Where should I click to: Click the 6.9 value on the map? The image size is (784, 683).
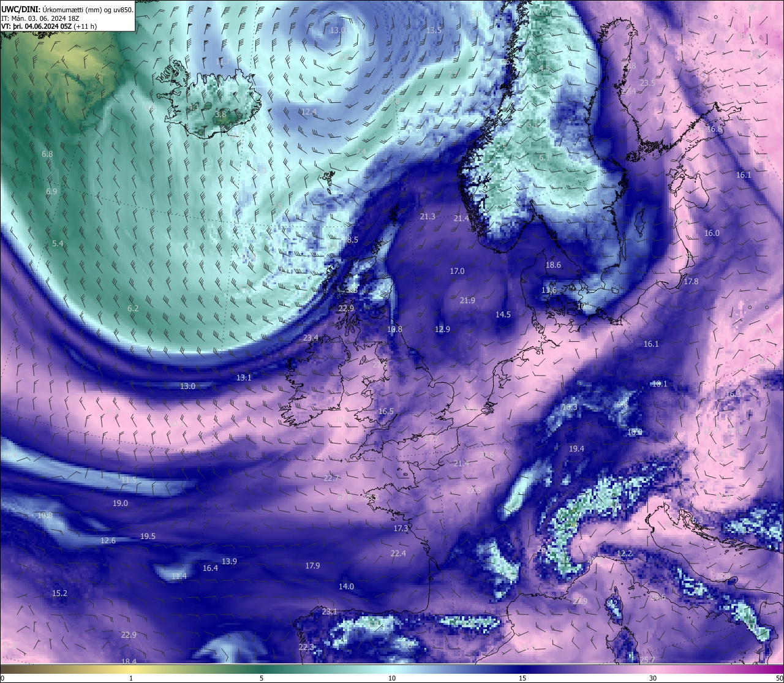51,192
